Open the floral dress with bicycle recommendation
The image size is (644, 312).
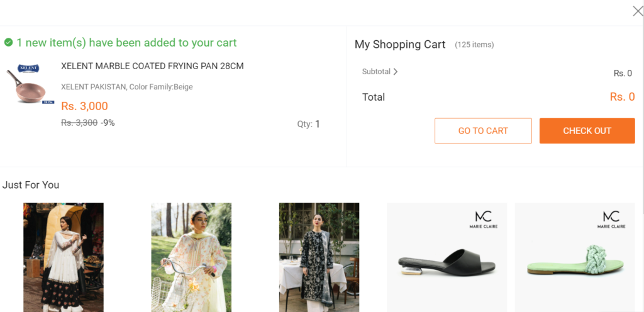[x=191, y=257]
